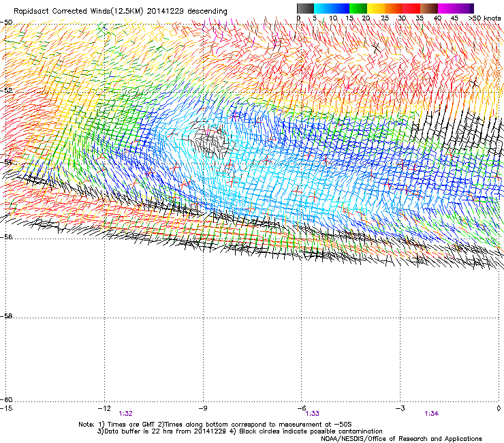Click the green 15-20 knots color swatch
The height and width of the screenshot is (443, 504).
358,8
